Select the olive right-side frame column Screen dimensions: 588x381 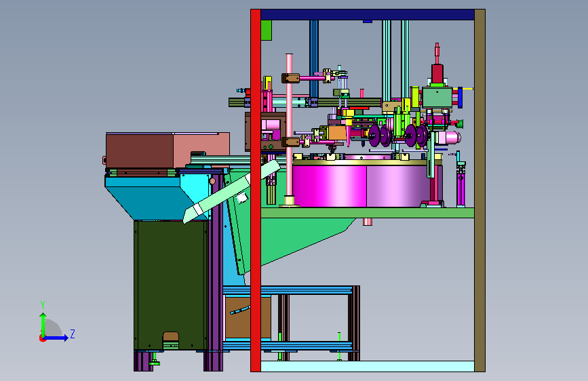479,190
